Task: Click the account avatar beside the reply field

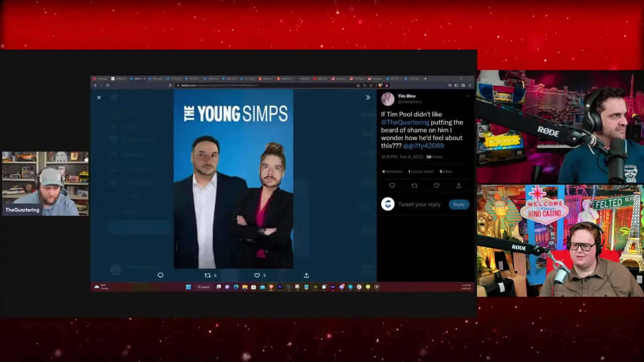Action: point(387,204)
